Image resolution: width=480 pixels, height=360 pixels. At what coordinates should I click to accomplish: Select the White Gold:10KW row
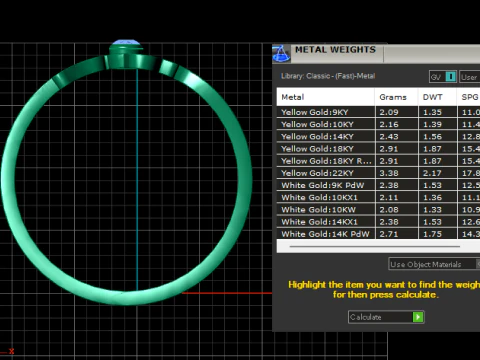click(378, 210)
